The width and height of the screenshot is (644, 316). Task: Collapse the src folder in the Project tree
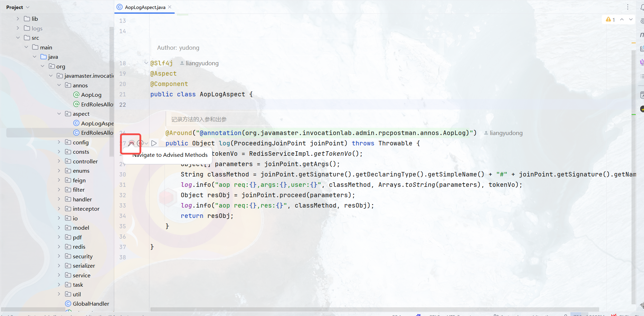(x=18, y=37)
